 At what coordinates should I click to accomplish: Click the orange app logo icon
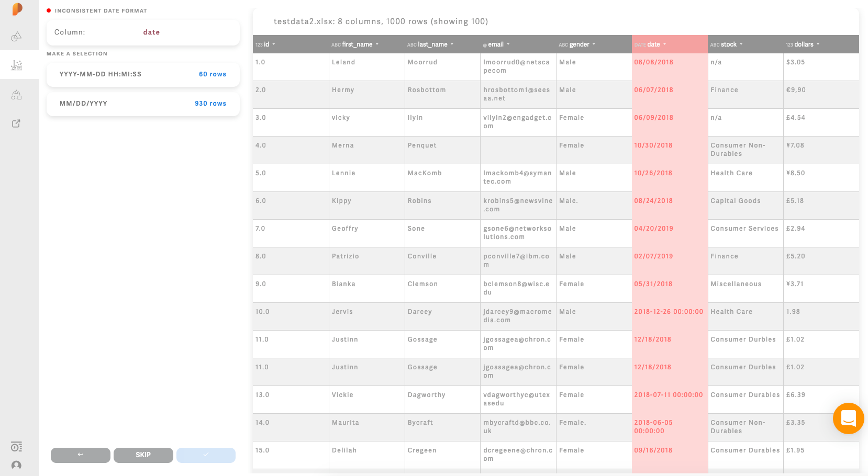coord(17,9)
